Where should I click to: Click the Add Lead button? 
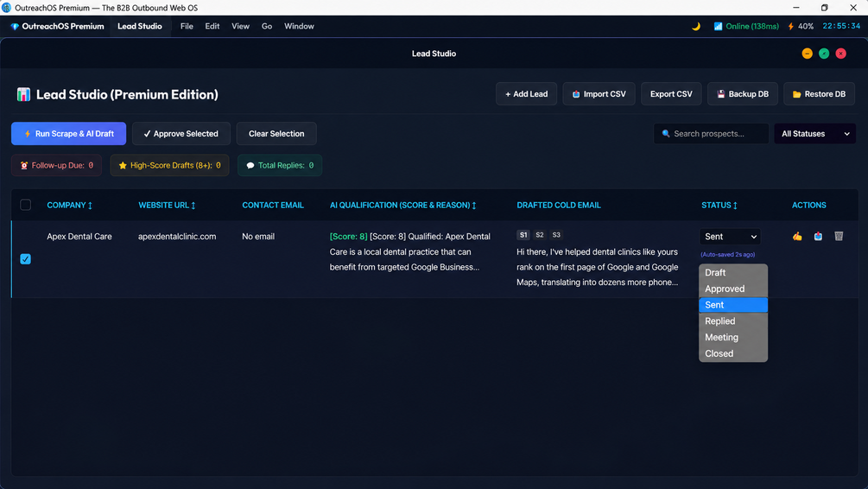526,94
